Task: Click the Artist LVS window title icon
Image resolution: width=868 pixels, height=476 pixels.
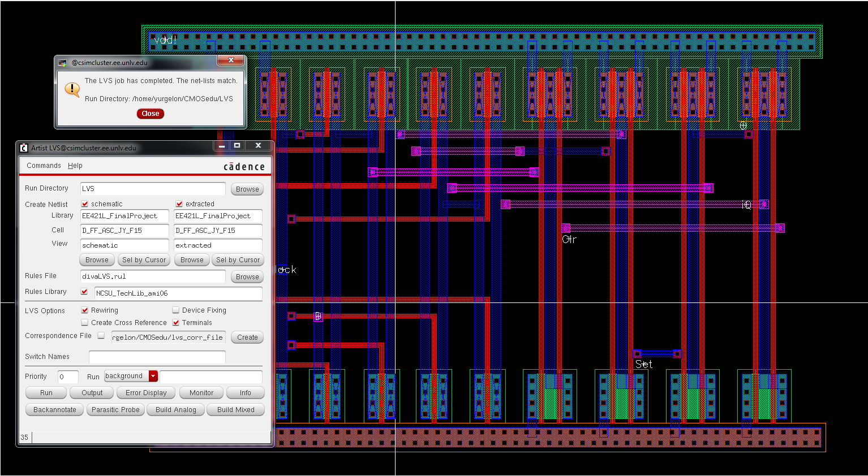Action: pyautogui.click(x=24, y=148)
